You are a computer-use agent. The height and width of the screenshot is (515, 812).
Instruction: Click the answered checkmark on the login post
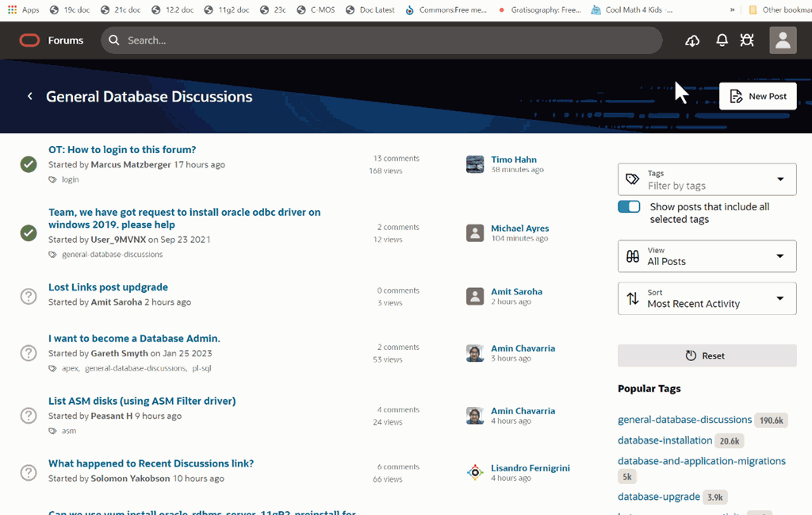click(x=29, y=164)
